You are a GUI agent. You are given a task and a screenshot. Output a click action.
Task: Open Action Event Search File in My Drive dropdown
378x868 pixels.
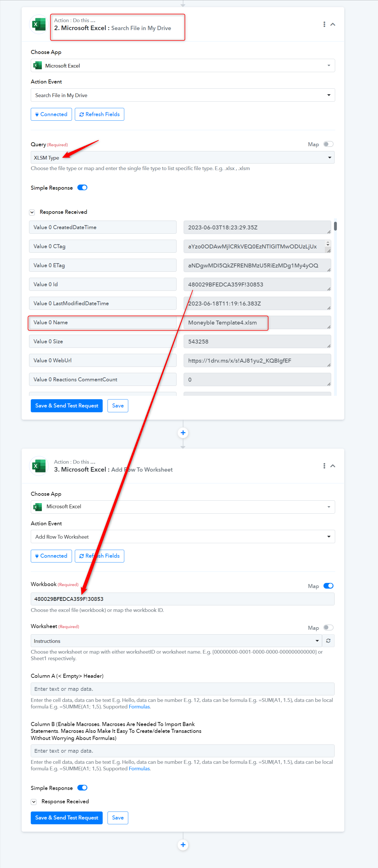tap(182, 95)
